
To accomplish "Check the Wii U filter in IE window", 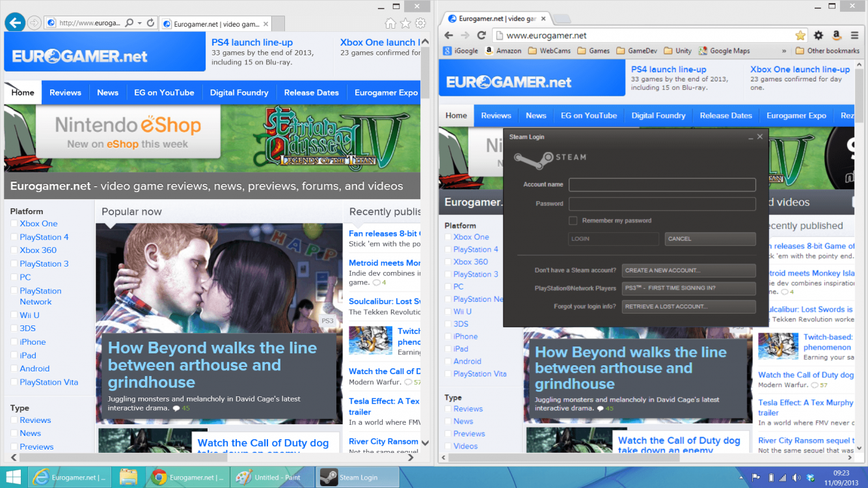I will (x=14, y=316).
